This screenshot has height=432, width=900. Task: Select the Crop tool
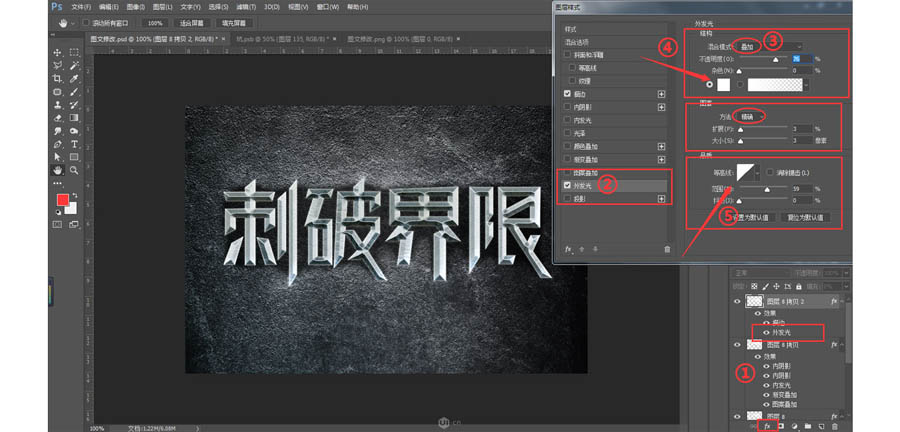[x=57, y=79]
